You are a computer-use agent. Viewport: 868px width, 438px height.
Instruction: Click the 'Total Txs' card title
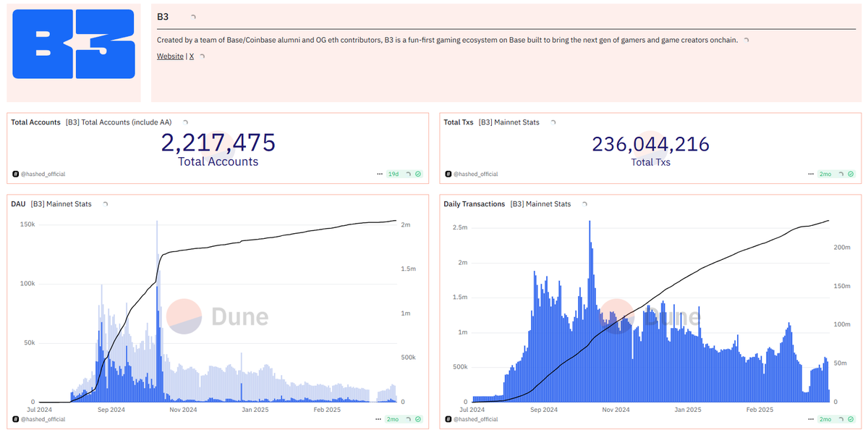(x=459, y=122)
